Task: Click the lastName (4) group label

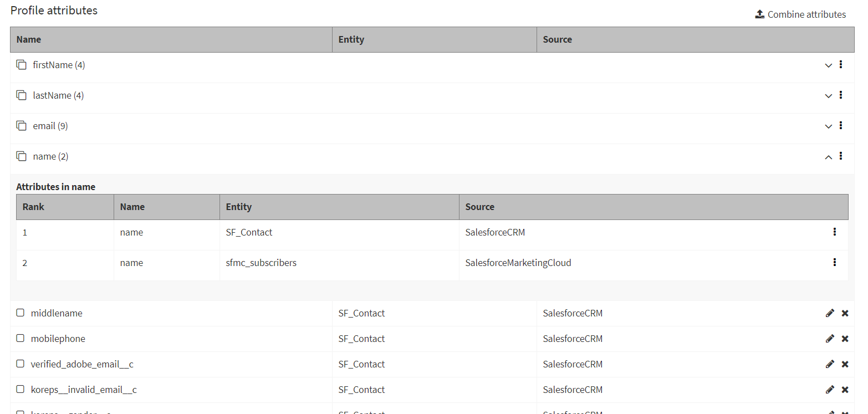Action: coord(58,95)
